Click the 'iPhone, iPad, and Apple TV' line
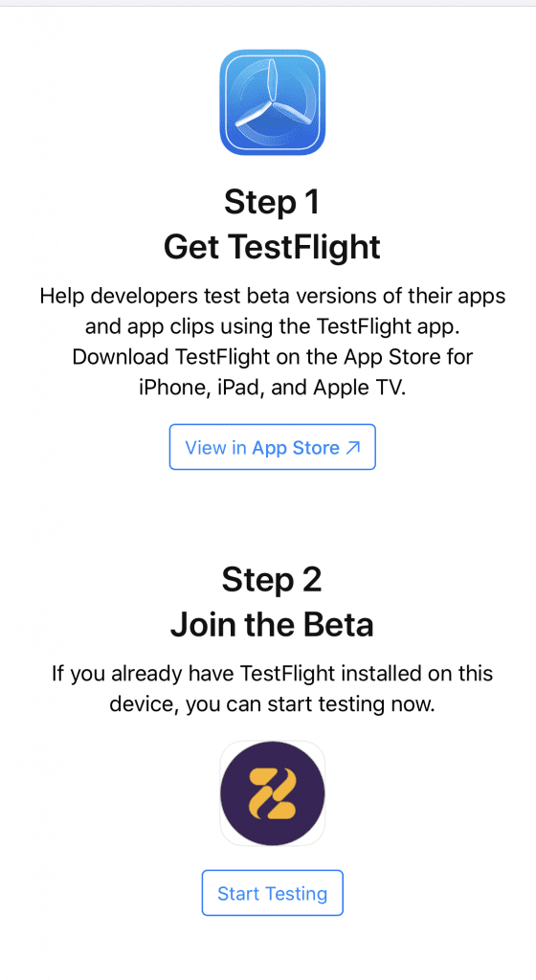Image resolution: width=536 pixels, height=980 pixels. pyautogui.click(x=273, y=388)
